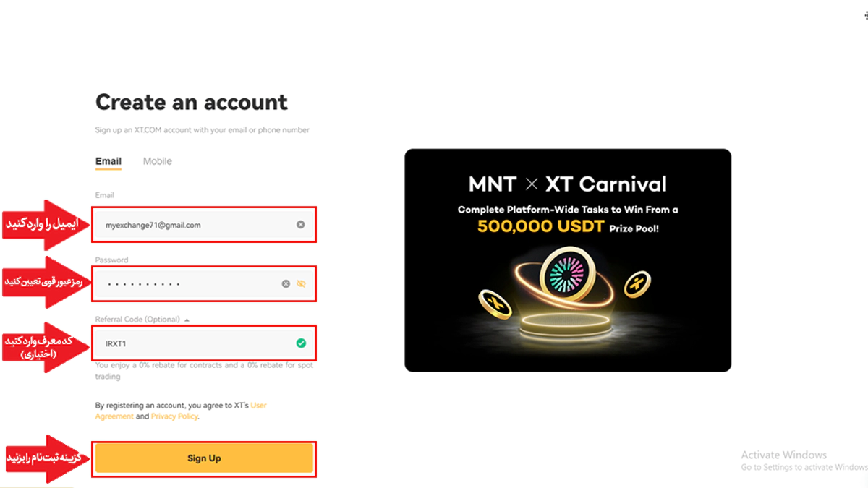868x488 pixels.
Task: Open the User Agreement link
Action: [258, 406]
